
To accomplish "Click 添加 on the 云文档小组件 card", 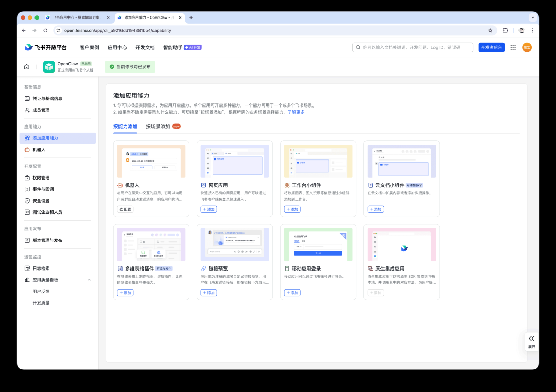I will point(375,209).
